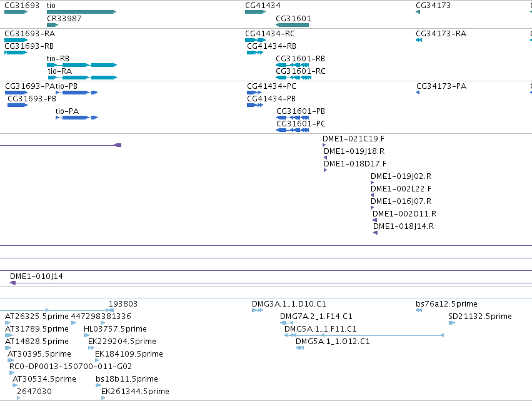Select EST EK261344.5prime
Screen dimensions: 532x401
(103, 398)
